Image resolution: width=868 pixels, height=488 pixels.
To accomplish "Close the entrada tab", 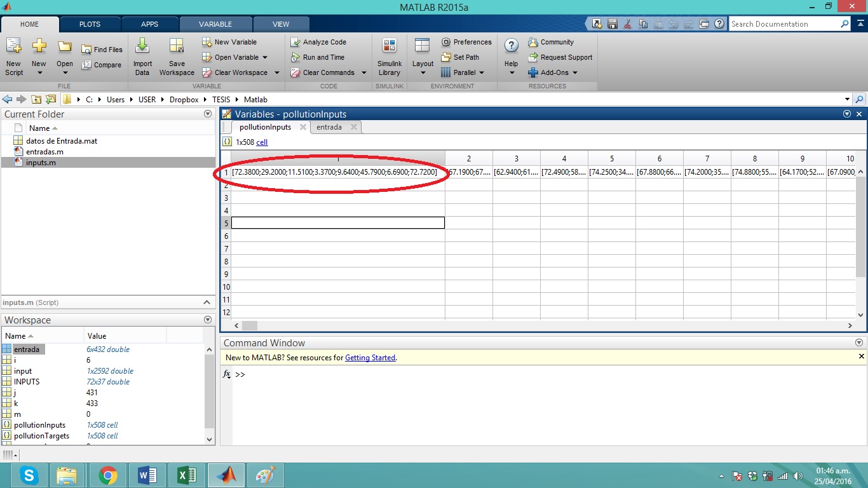I will pos(354,127).
